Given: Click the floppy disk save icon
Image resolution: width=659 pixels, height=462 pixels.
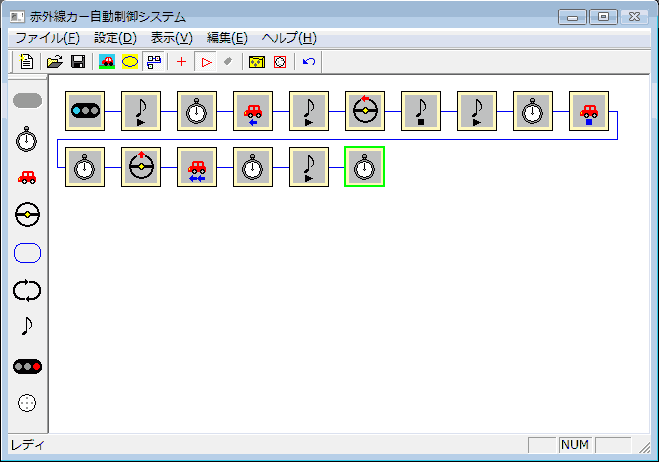Looking at the screenshot, I should [x=78, y=62].
